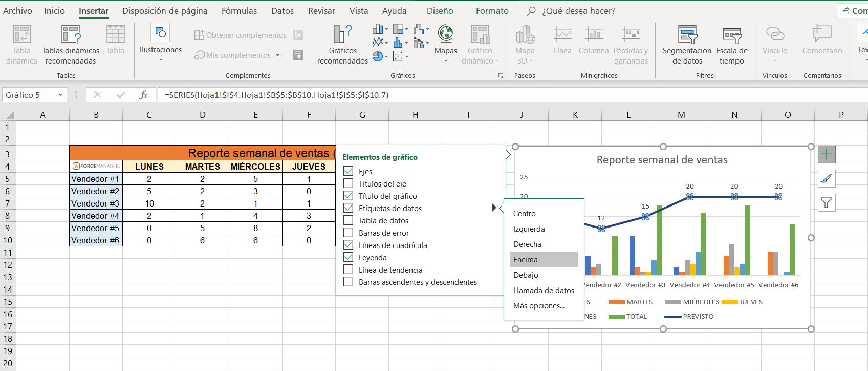This screenshot has height=371, width=868.
Task: Click in the formula bar text field
Action: [x=512, y=95]
